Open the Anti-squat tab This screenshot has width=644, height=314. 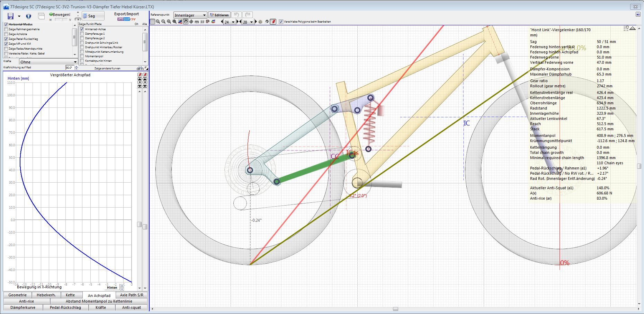point(131,307)
